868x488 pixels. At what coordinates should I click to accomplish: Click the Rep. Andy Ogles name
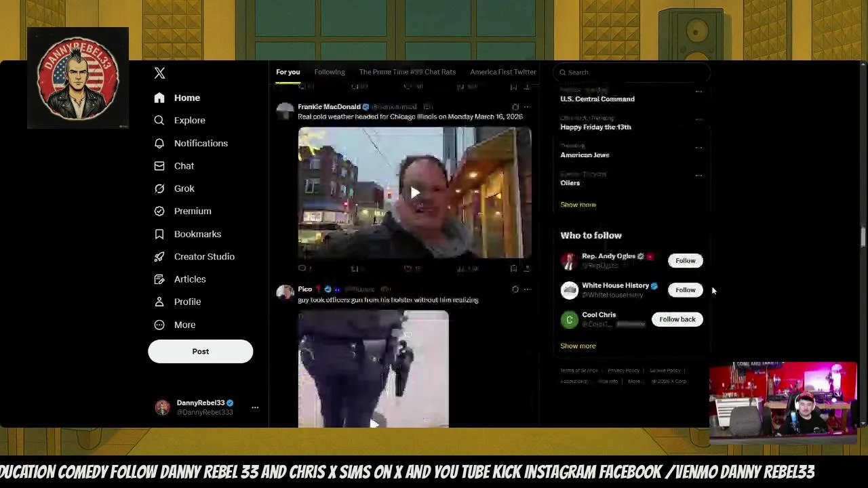[x=608, y=256]
